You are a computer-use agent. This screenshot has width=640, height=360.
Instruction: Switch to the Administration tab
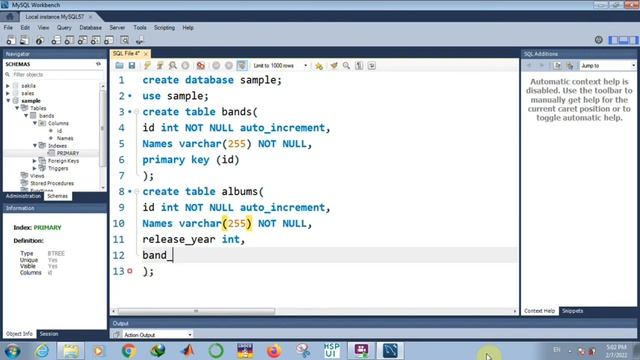coord(23,196)
